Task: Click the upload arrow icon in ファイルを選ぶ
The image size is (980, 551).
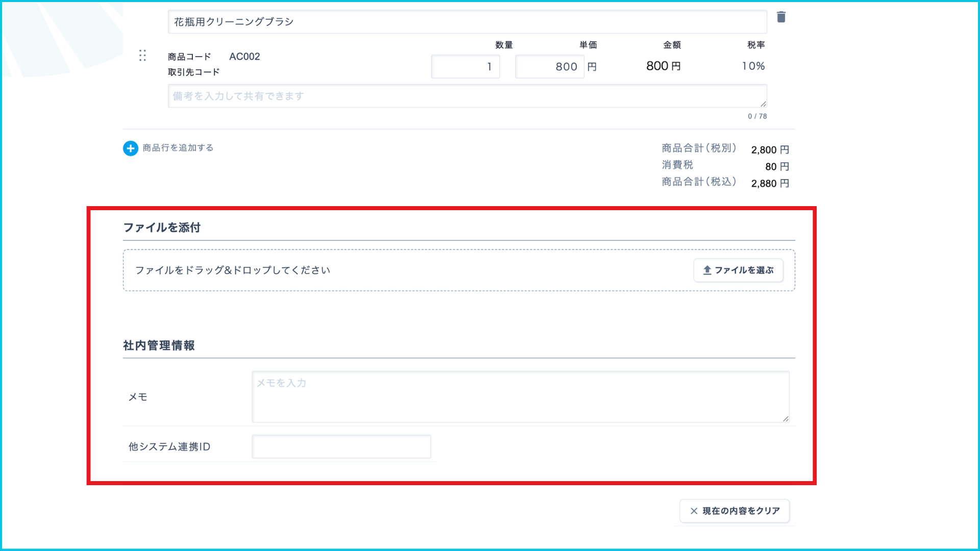Action: [707, 270]
